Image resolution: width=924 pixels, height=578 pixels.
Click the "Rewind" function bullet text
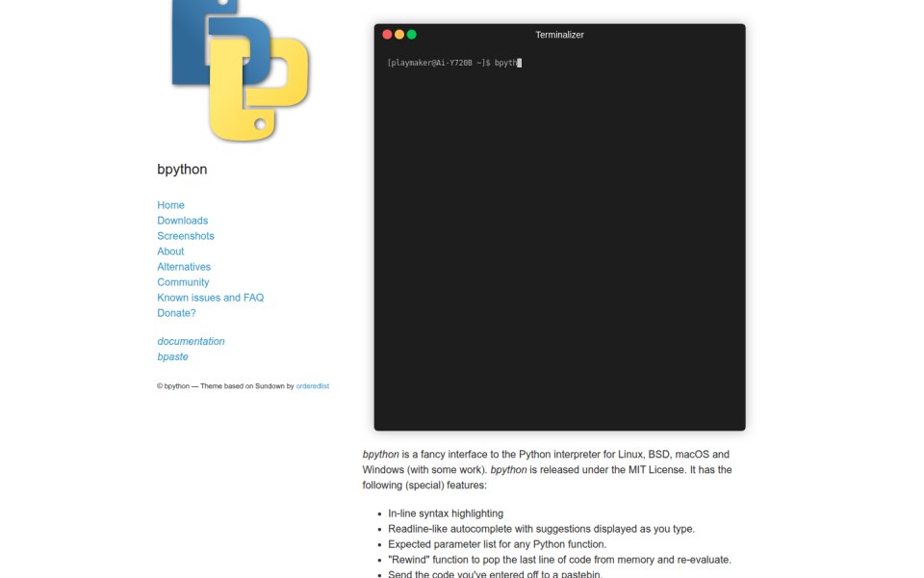(x=559, y=560)
